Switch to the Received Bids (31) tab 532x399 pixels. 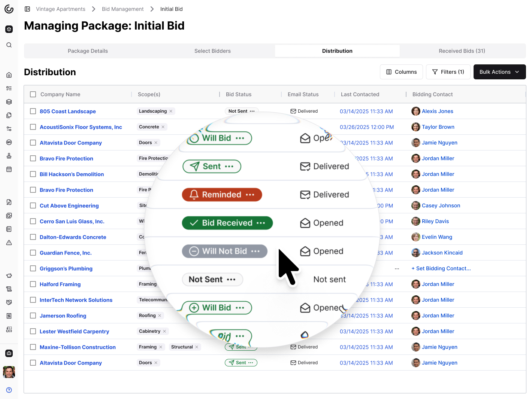point(462,51)
